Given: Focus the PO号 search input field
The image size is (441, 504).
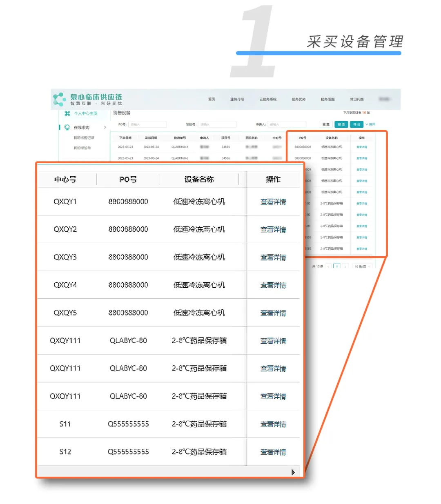Looking at the screenshot, I should pos(147,124).
